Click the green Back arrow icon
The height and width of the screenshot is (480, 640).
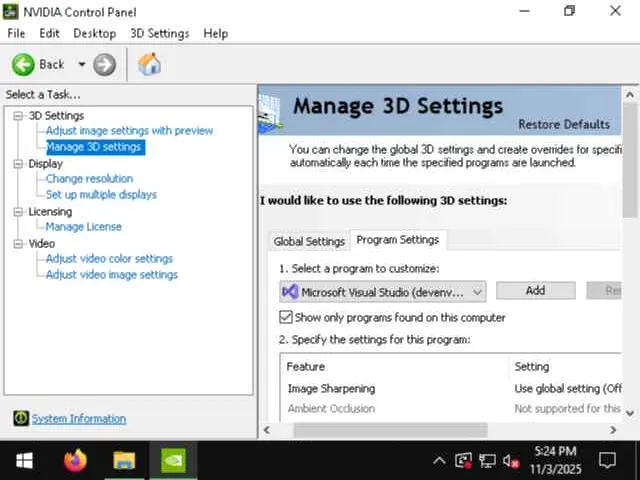coord(23,64)
